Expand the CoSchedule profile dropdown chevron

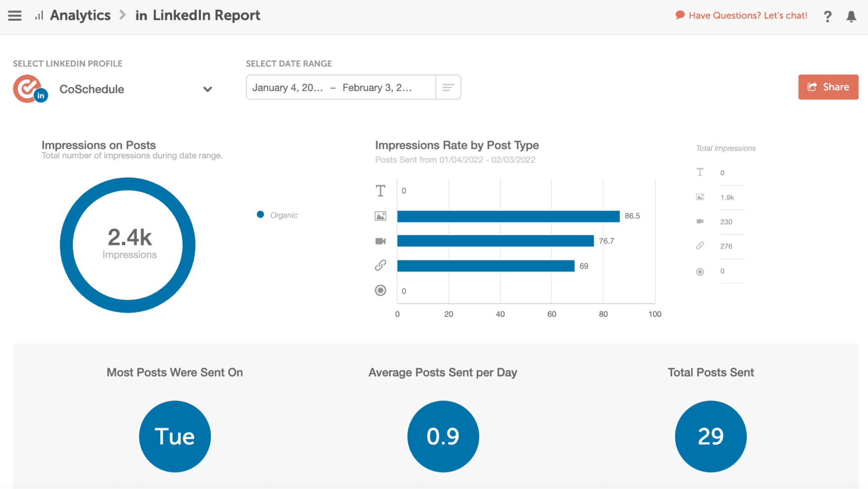208,89
